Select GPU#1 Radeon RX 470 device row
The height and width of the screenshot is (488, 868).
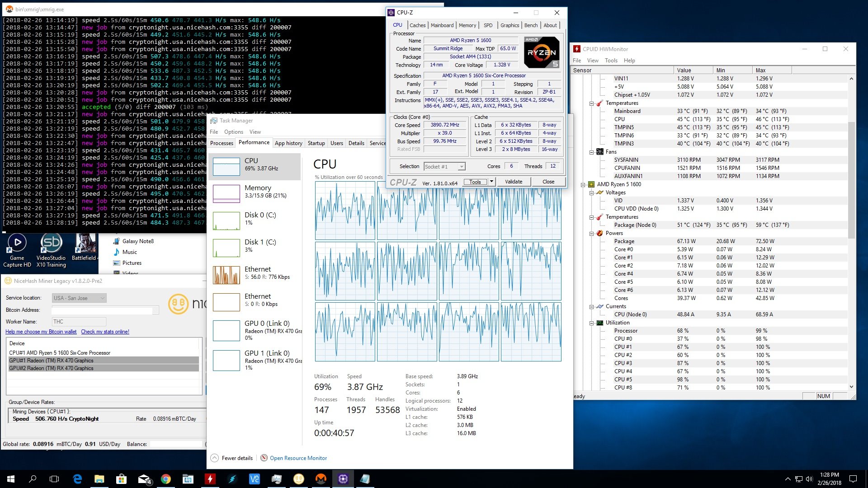(104, 361)
